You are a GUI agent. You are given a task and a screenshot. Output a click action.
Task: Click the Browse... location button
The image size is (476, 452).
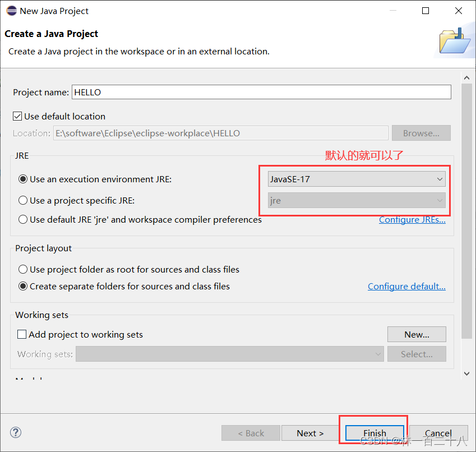coord(421,133)
